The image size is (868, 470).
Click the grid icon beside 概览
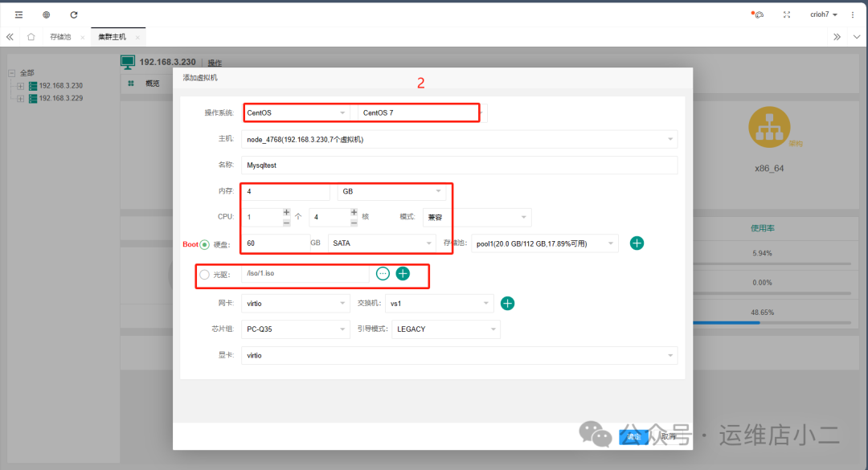(x=131, y=84)
